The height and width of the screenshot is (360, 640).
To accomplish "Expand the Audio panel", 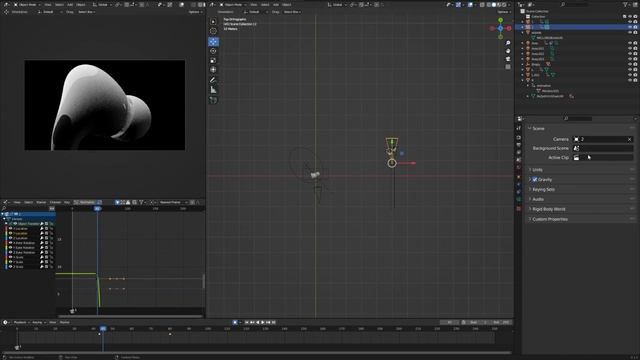I will pos(537,199).
